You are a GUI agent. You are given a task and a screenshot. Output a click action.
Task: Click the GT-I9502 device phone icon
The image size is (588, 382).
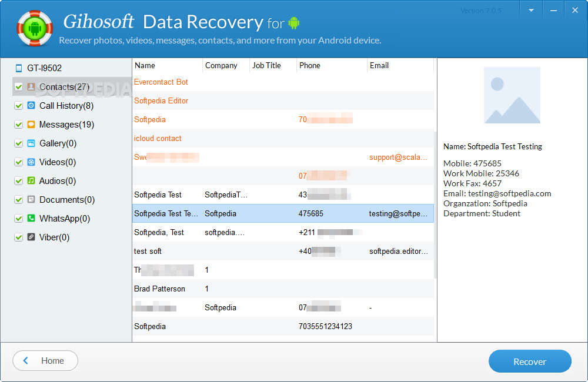pos(18,68)
